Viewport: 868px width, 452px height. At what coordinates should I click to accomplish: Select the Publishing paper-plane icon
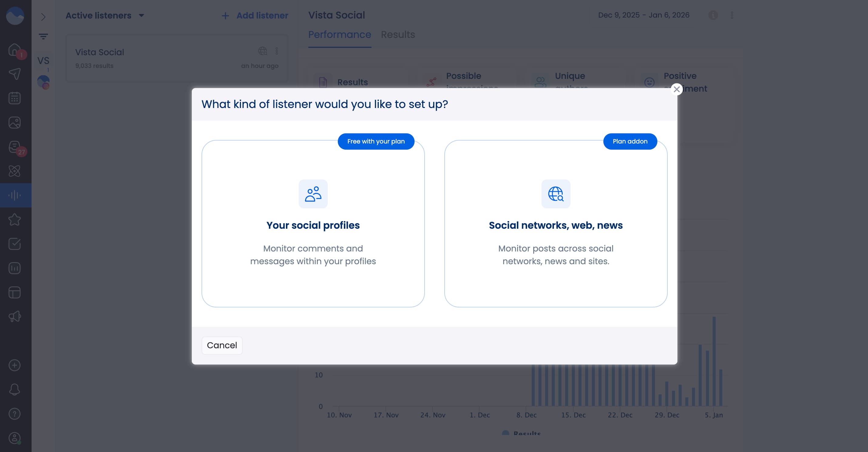pyautogui.click(x=15, y=73)
